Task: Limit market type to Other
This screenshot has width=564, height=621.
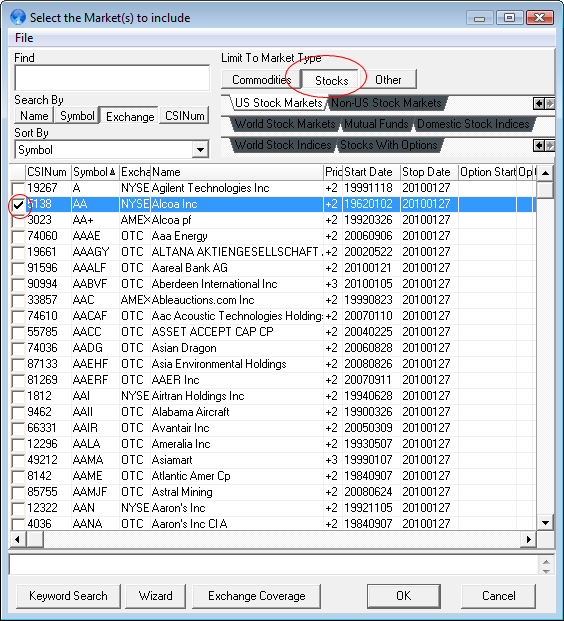Action: 388,80
